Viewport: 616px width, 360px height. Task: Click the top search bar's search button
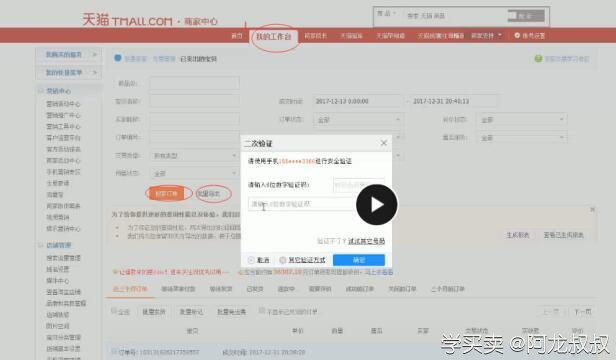pyautogui.click(x=526, y=16)
